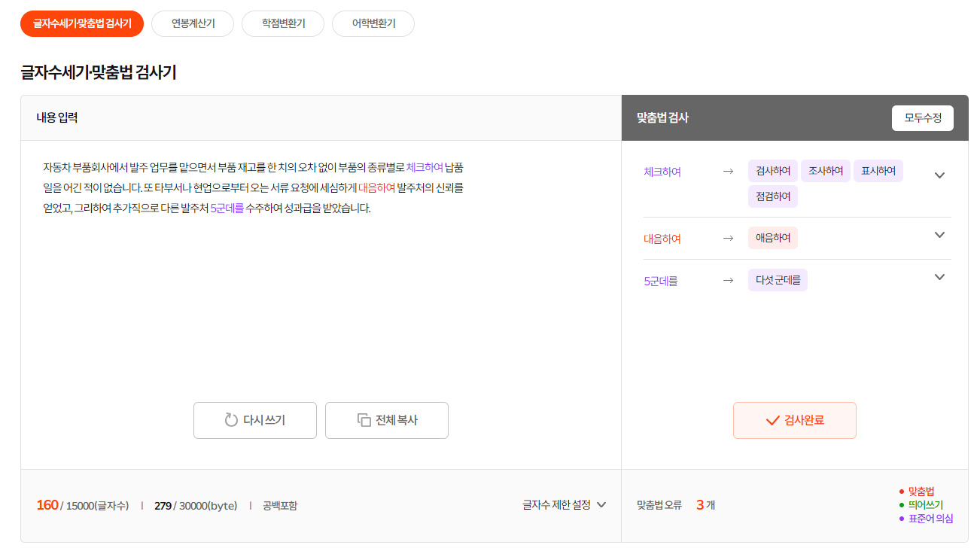
Task: Open the 어학변환기 tab
Action: pyautogui.click(x=373, y=23)
